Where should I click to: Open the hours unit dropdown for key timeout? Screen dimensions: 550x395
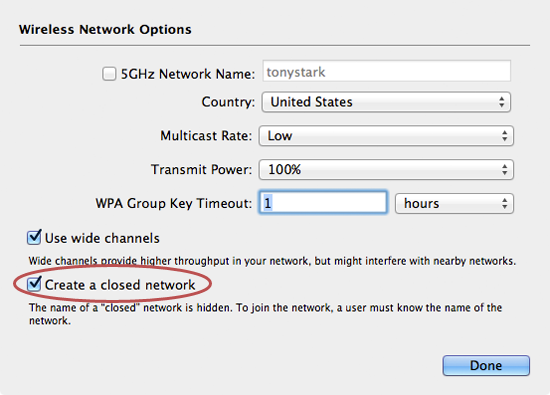454,203
